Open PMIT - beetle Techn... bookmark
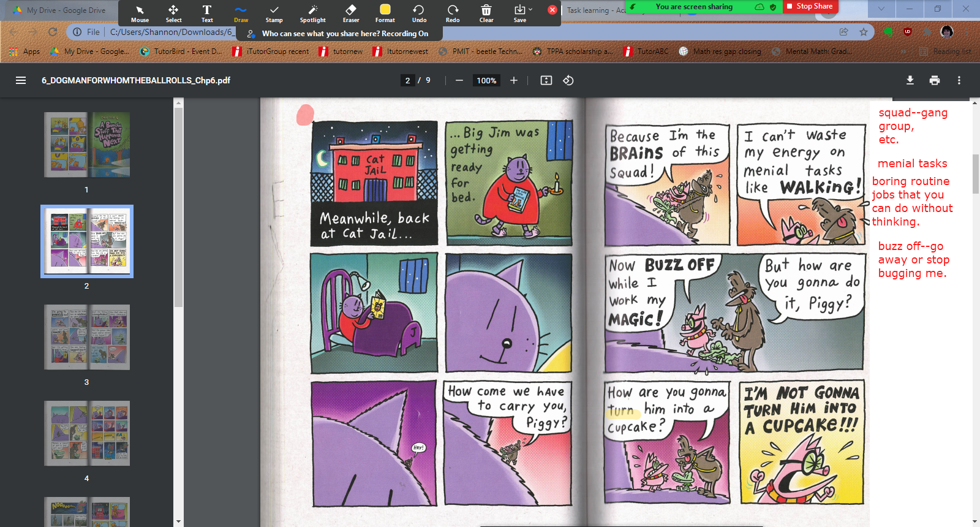 point(481,51)
